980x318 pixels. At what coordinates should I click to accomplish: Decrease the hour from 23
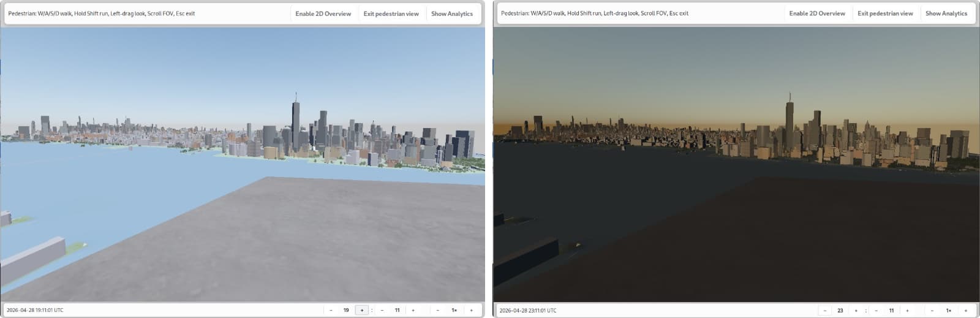click(x=825, y=310)
